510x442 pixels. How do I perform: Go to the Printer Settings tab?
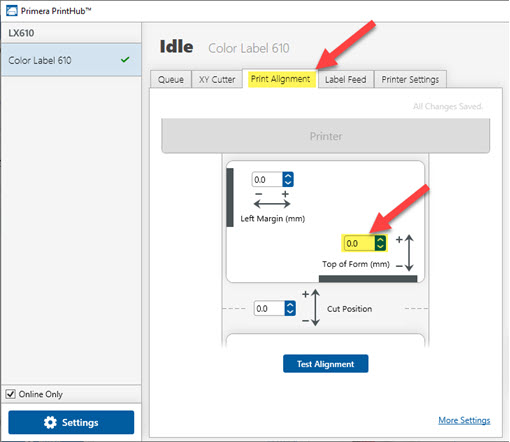410,79
